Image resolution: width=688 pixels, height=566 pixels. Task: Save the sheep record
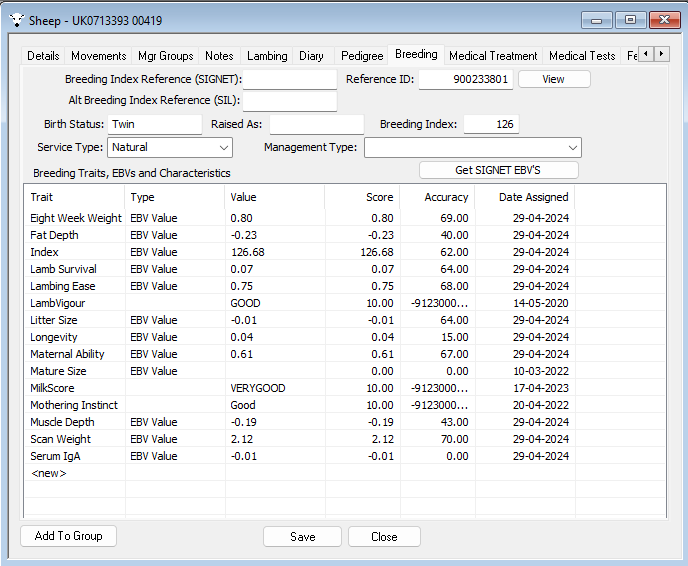click(x=302, y=537)
